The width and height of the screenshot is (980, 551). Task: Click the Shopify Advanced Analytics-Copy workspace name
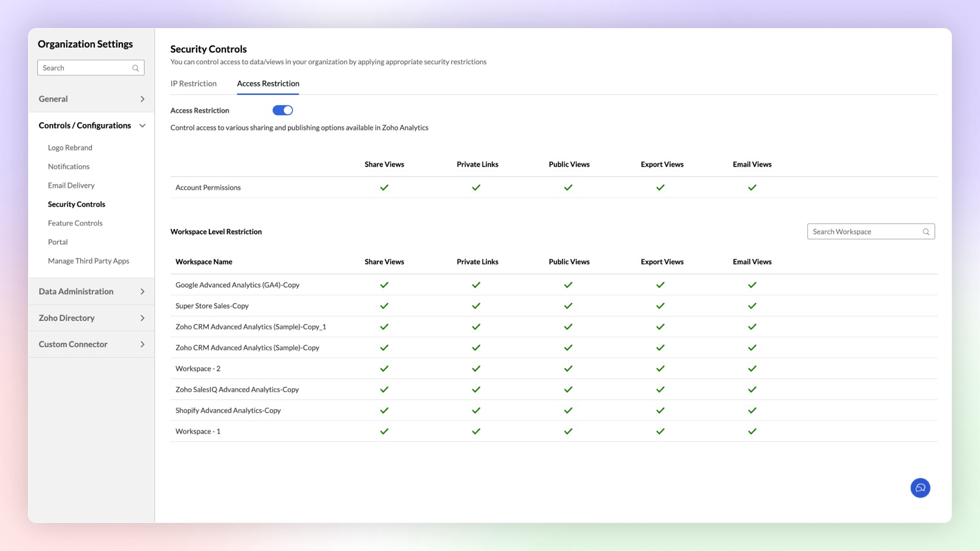[228, 410]
